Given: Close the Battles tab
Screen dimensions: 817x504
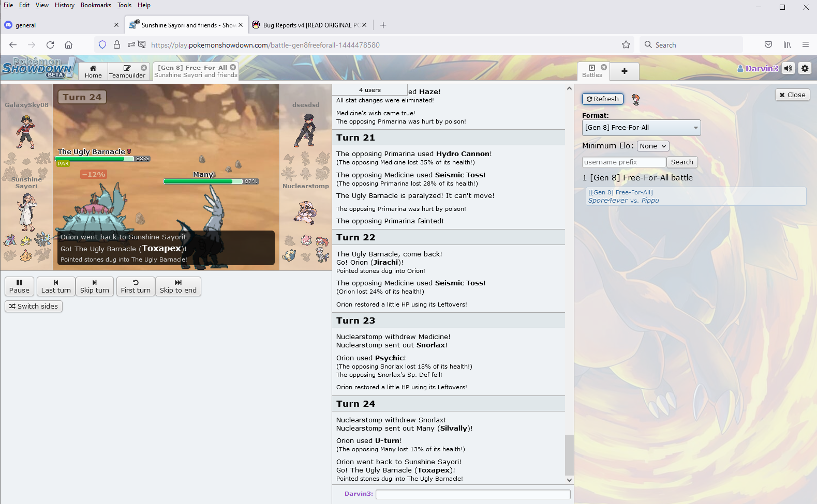Looking at the screenshot, I should click(604, 67).
